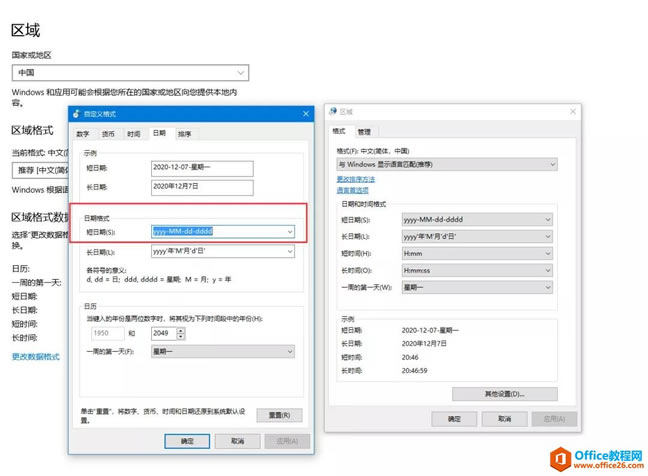This screenshot has width=648, height=476.
Task: Click 应用(A) in 自定义格式 dialog
Action: tap(287, 441)
